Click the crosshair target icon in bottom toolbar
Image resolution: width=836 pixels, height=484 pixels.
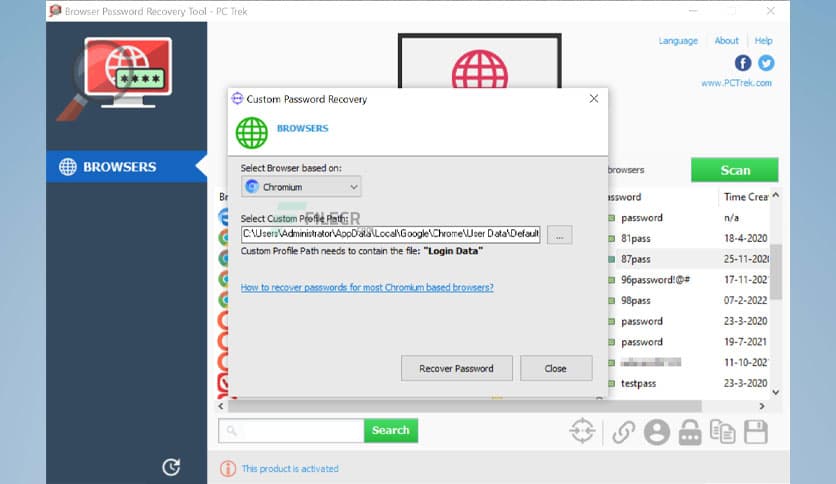pyautogui.click(x=582, y=431)
